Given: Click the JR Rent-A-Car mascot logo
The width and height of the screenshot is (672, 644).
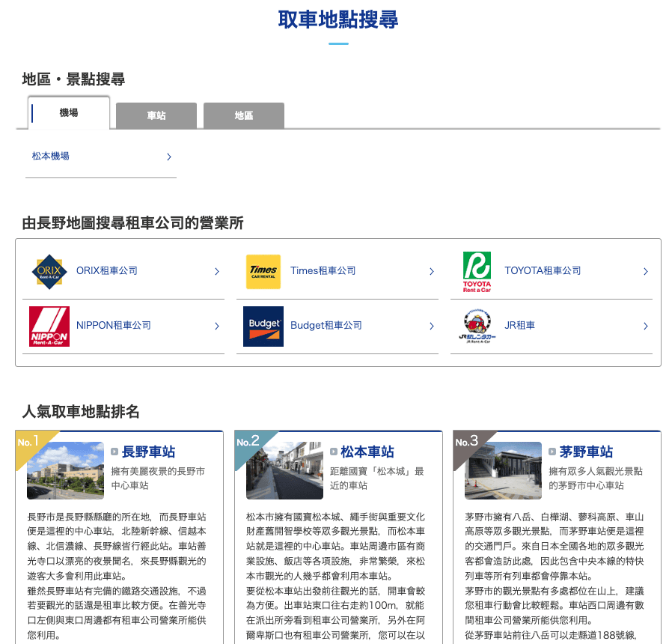Looking at the screenshot, I should point(477,326).
